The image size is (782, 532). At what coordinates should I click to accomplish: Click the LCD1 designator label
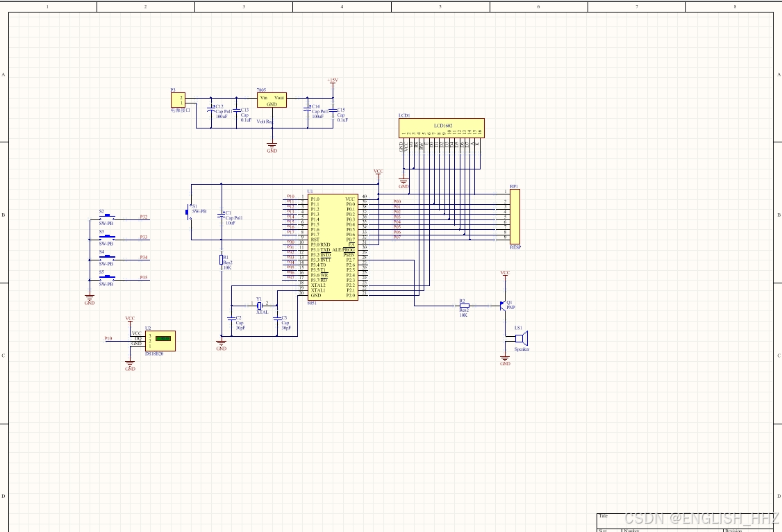click(x=404, y=116)
